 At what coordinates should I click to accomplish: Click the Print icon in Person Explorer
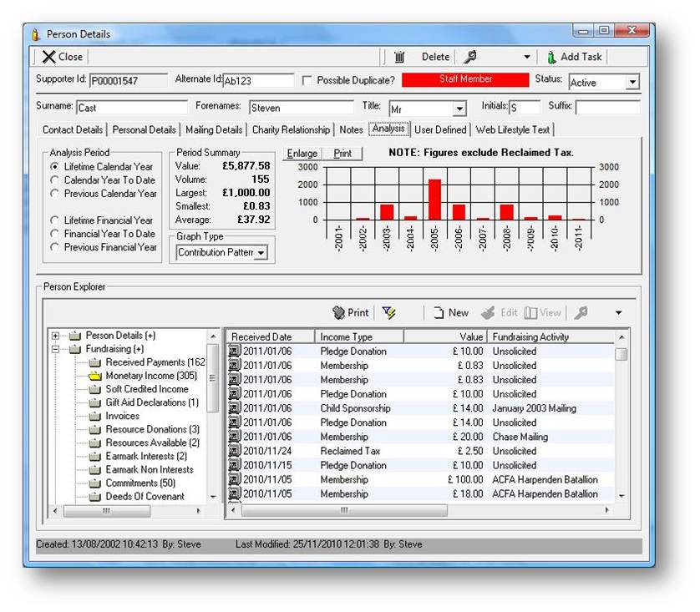click(x=339, y=313)
